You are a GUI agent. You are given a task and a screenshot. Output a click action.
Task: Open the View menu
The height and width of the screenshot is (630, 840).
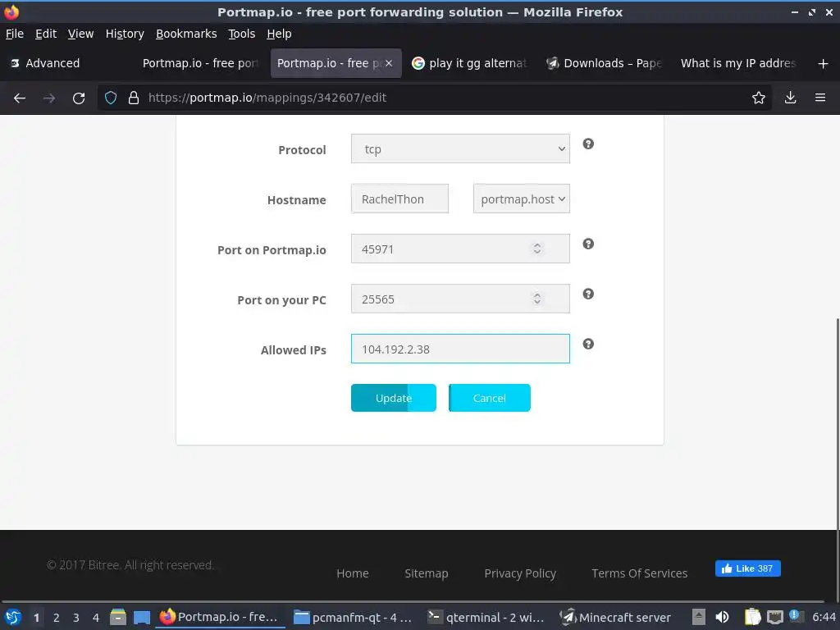tap(80, 34)
